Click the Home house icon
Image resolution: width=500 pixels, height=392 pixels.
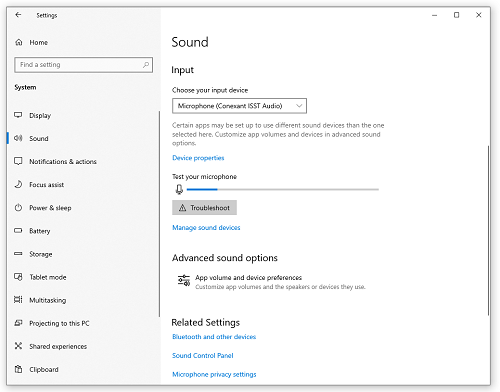19,42
